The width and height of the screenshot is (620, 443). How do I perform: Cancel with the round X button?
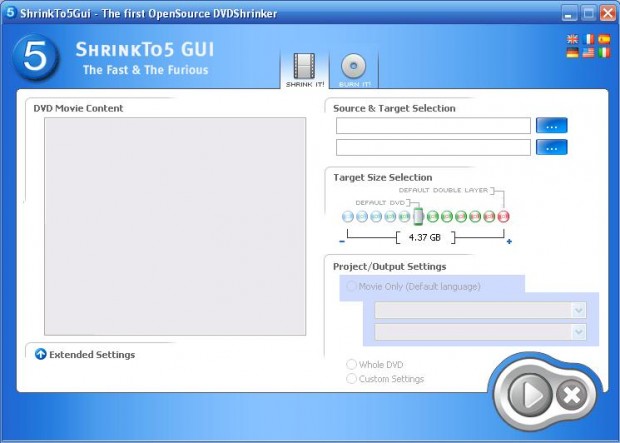[571, 394]
